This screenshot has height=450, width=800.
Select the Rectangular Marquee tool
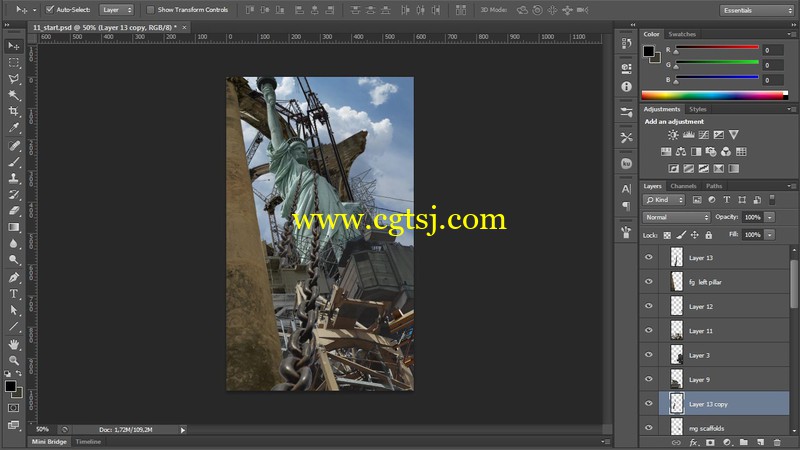pos(14,63)
